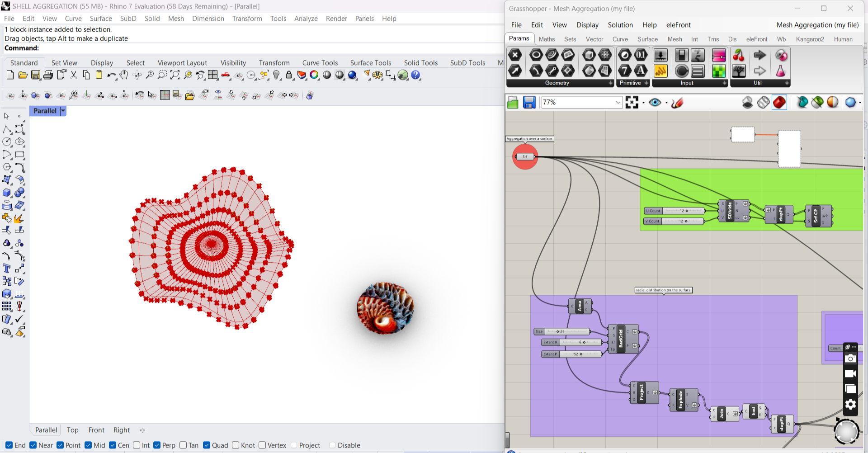Enable the Knot osnap checkbox

click(236, 445)
